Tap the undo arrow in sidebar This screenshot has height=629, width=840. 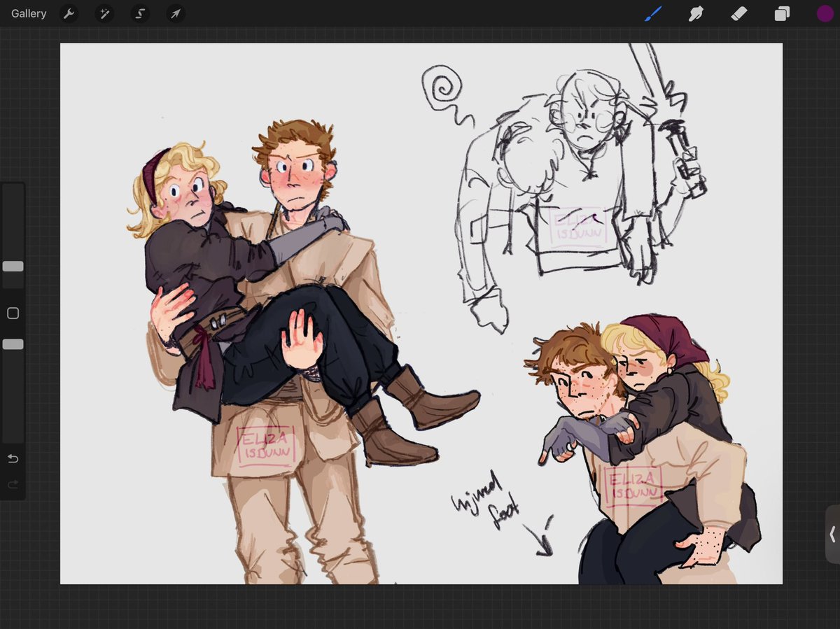pyautogui.click(x=13, y=458)
